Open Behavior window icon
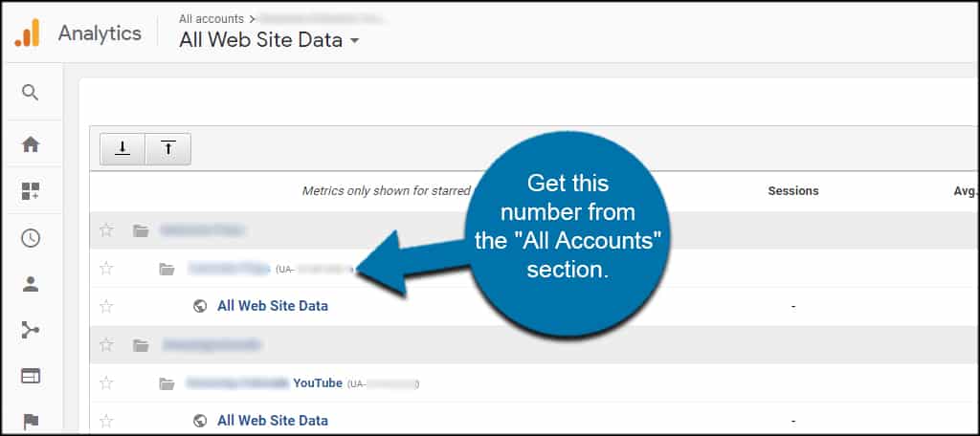 [30, 376]
